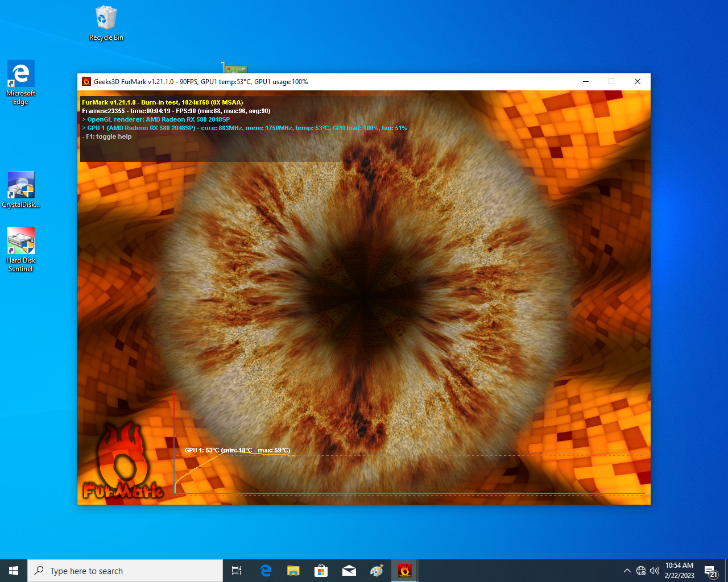This screenshot has height=582, width=728.
Task: Click the 10:54 AM clock and date
Action: pos(679,571)
